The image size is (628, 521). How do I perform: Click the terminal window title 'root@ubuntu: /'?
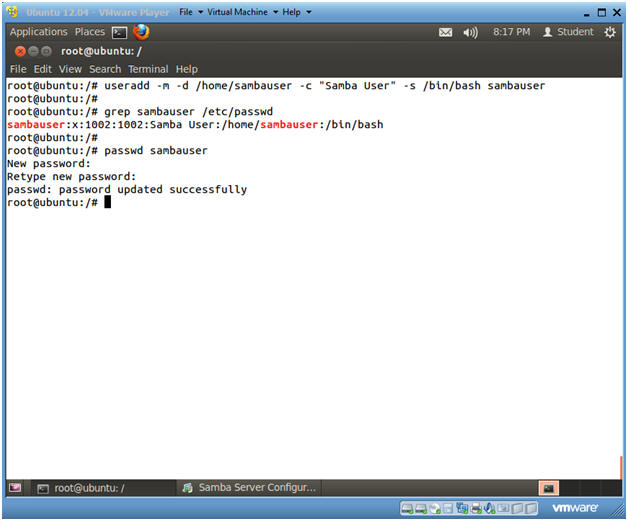click(101, 51)
